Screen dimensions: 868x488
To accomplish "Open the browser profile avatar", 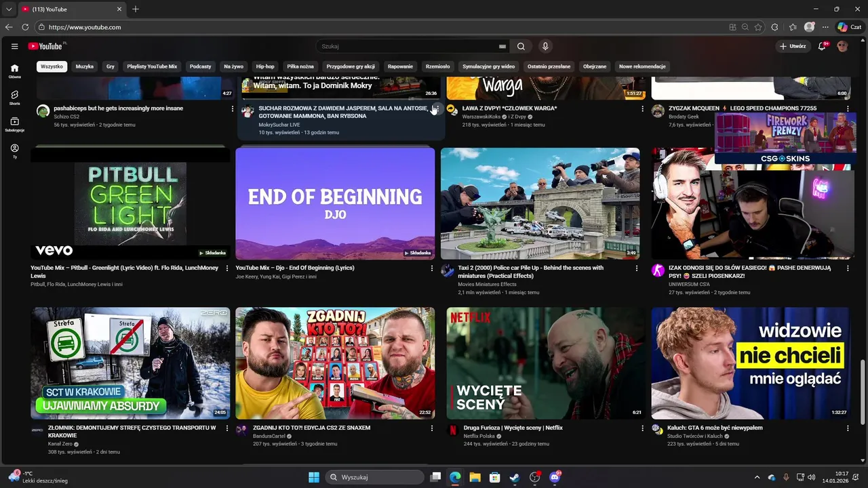I will coord(809,27).
